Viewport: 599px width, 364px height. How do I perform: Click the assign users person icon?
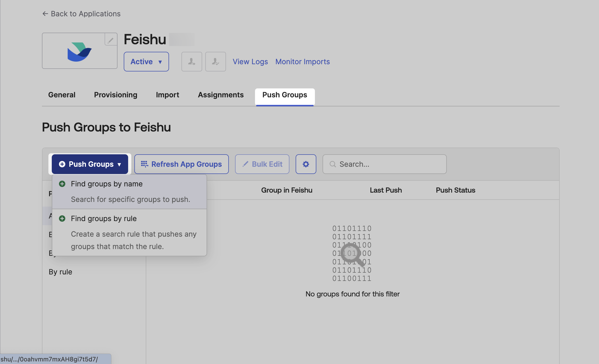192,61
